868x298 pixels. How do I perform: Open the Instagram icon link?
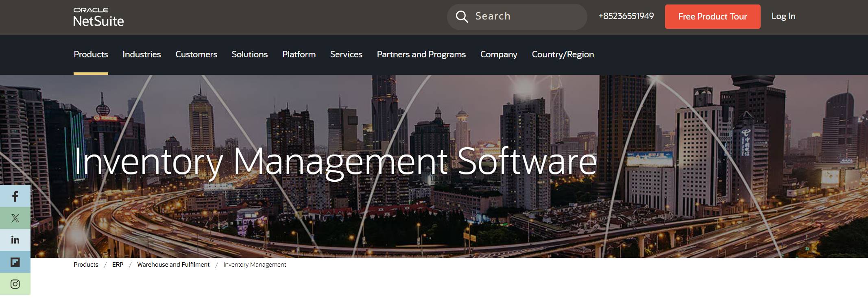[15, 284]
